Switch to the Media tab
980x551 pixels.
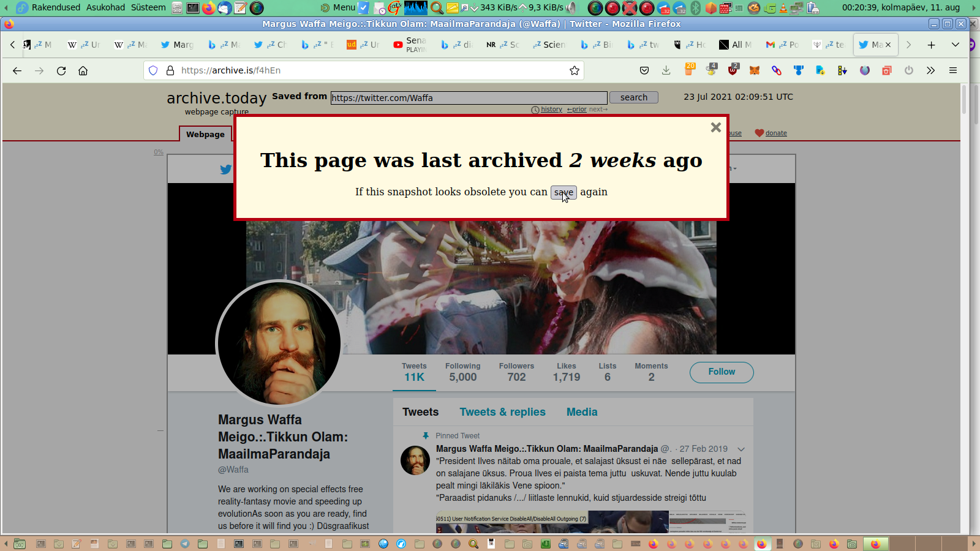click(582, 412)
